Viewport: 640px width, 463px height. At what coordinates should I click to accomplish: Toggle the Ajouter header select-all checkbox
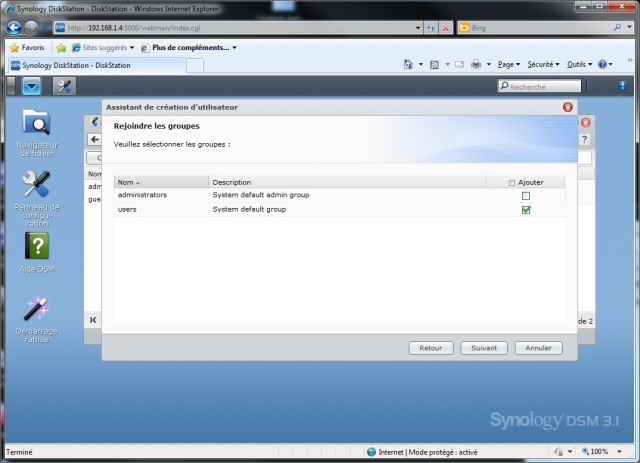pyautogui.click(x=511, y=183)
